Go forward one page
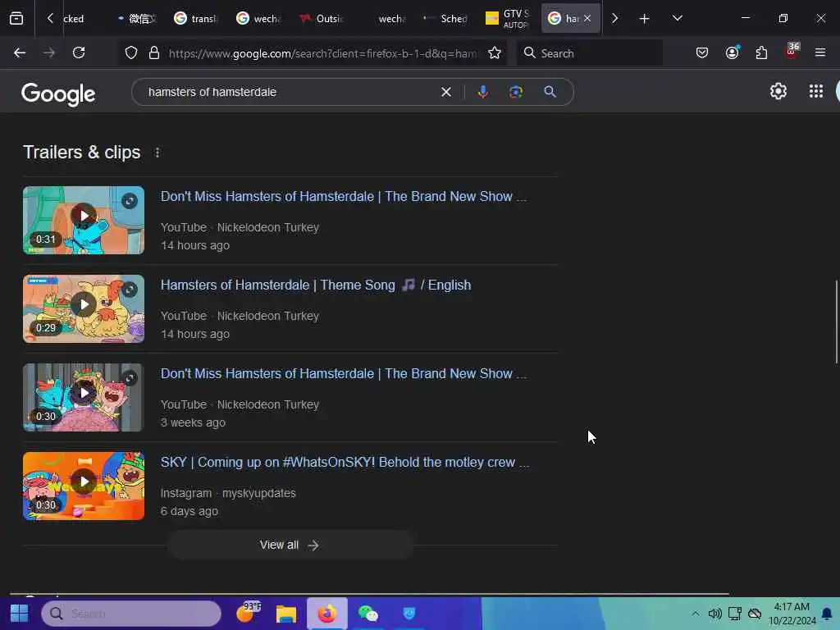840x630 pixels. coord(48,52)
